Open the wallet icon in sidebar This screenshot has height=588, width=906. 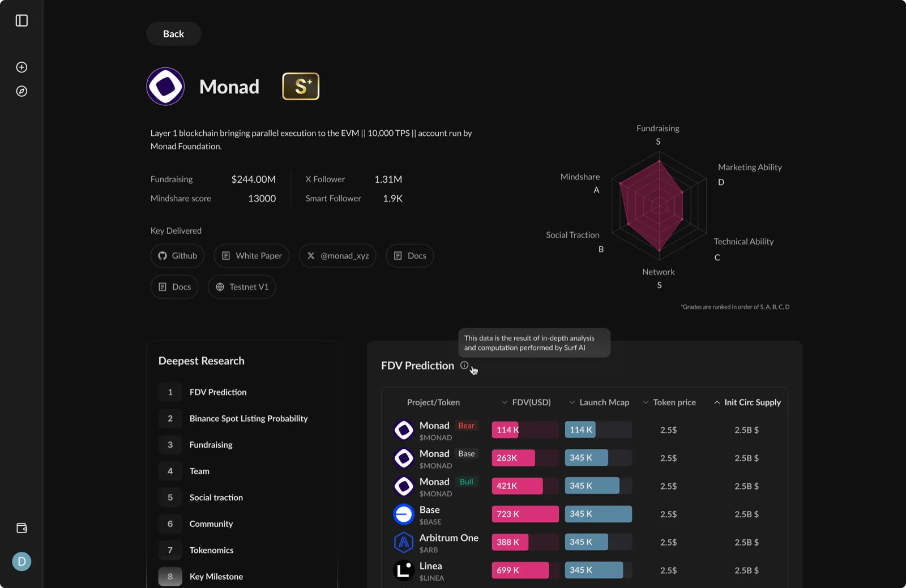[x=22, y=528]
